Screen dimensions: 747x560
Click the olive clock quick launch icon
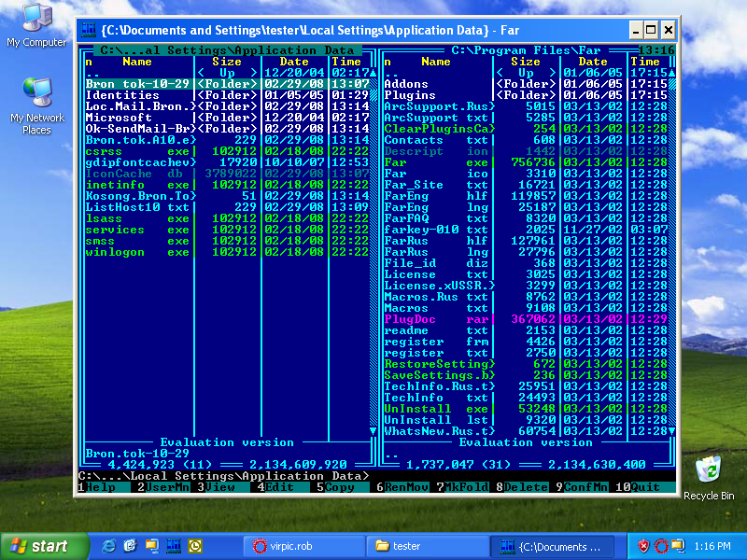click(x=195, y=546)
